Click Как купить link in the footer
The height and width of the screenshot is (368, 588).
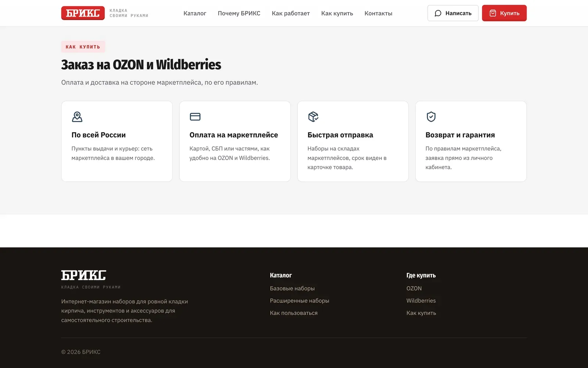(x=421, y=313)
